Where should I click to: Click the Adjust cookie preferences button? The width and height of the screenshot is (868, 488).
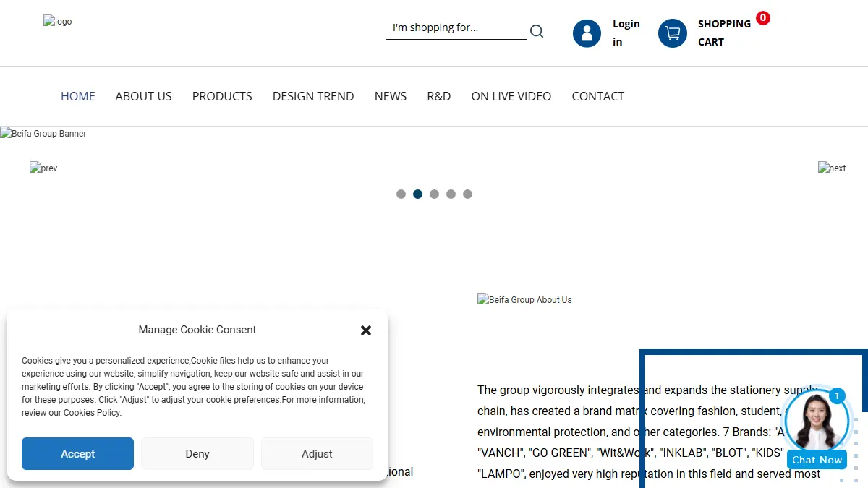coord(317,454)
